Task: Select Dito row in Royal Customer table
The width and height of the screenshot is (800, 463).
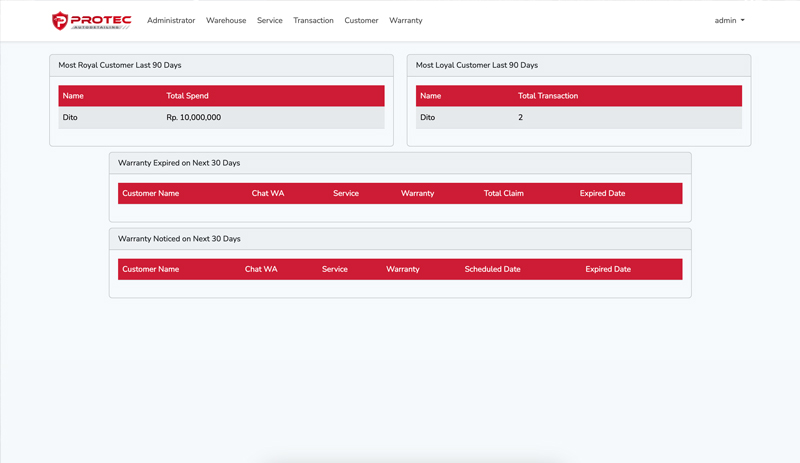Action: [x=70, y=117]
